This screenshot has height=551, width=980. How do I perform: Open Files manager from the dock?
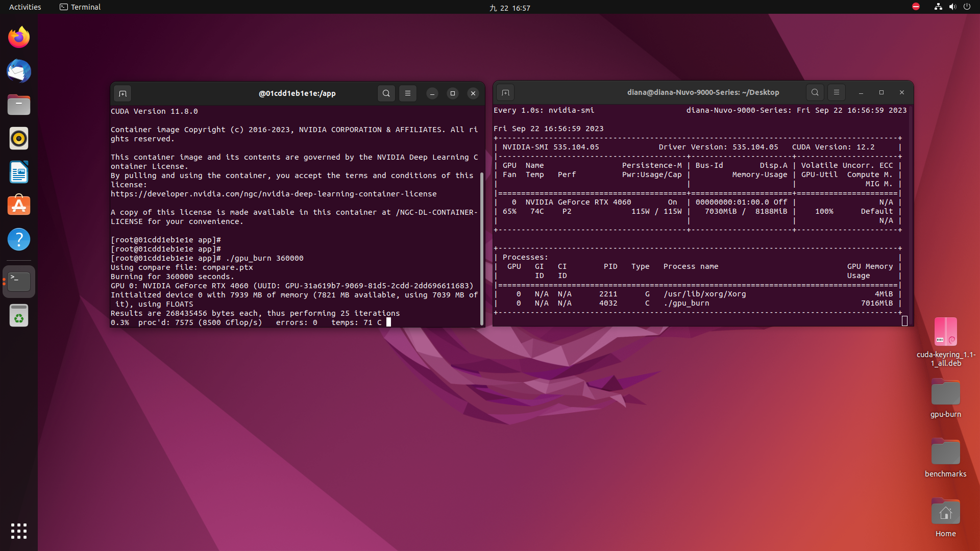[19, 105]
